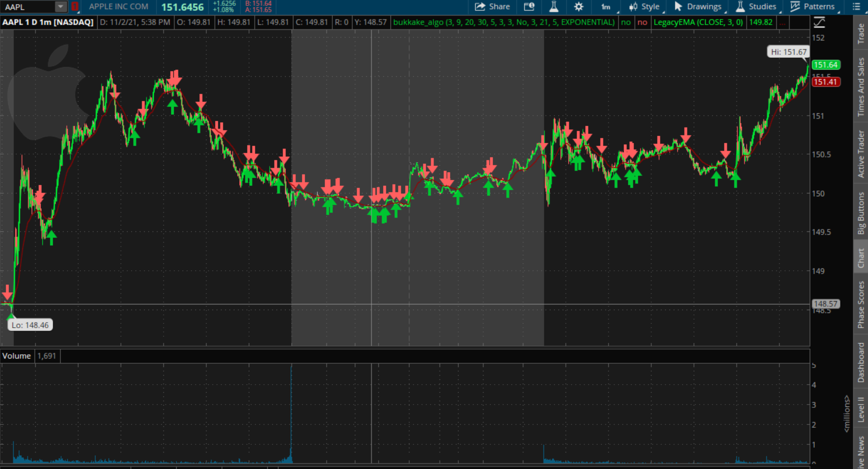
Task: Share the chart with the Share button
Action: [x=492, y=7]
